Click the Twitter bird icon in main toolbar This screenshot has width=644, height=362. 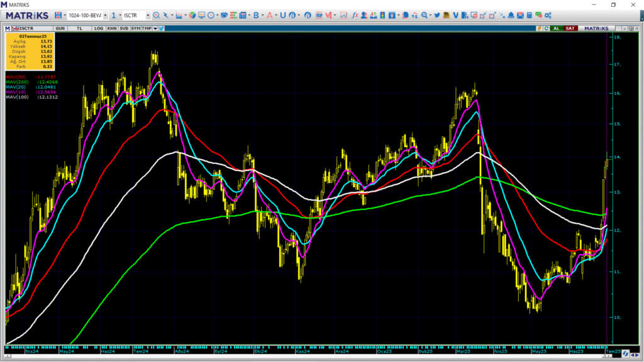(437, 15)
